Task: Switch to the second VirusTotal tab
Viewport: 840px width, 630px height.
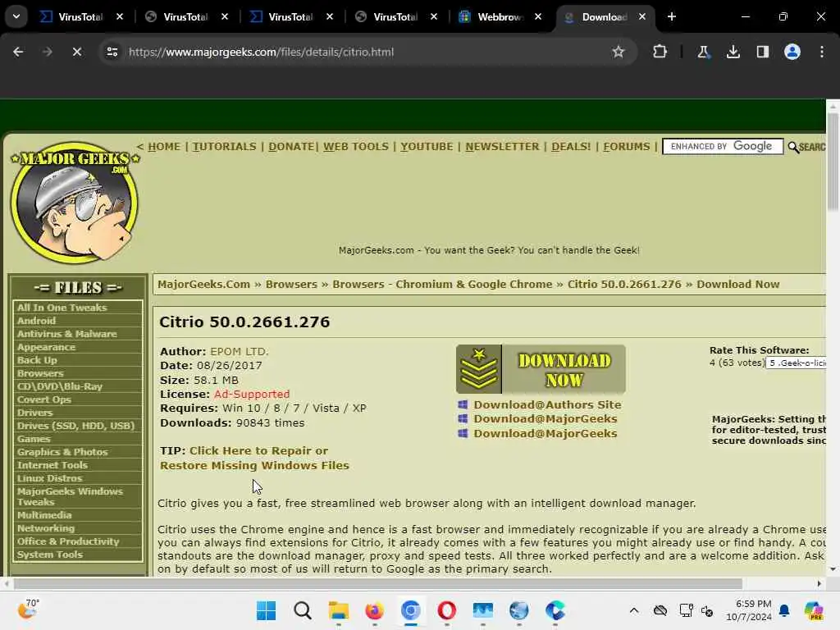Action: point(185,17)
